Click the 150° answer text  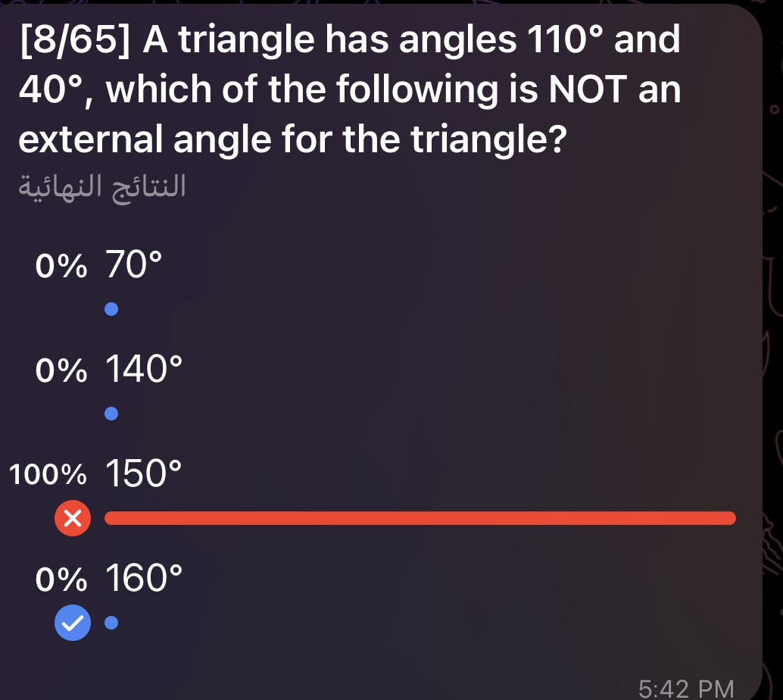144,473
